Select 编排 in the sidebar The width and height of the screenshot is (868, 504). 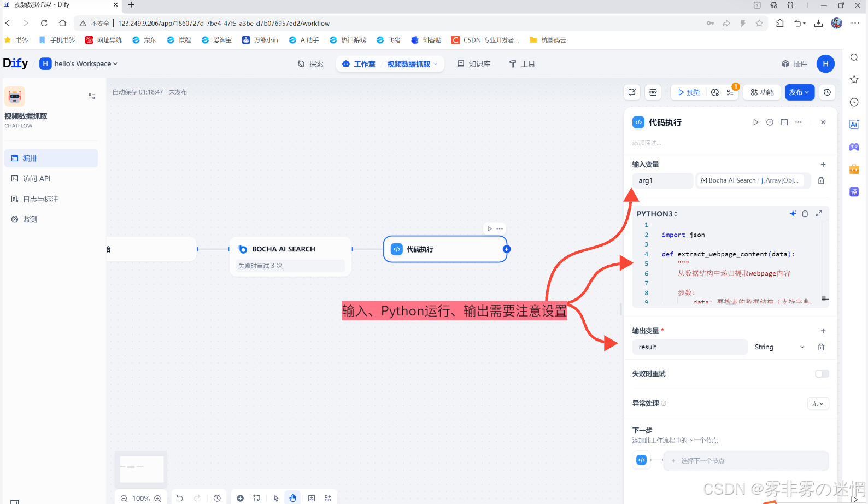coord(51,159)
